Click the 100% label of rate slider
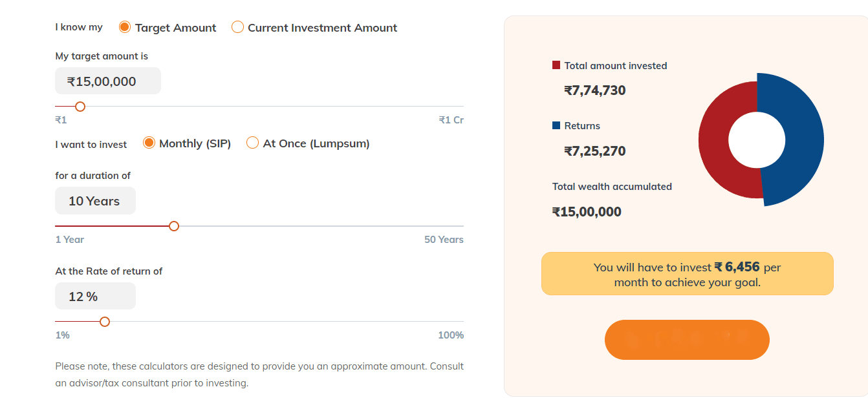This screenshot has width=868, height=418. coord(451,335)
